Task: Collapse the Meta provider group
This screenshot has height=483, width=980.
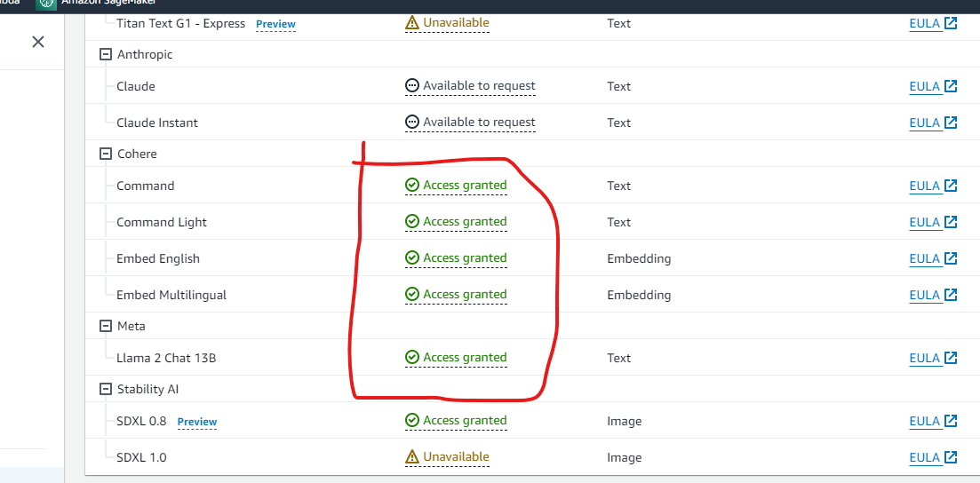Action: [105, 326]
